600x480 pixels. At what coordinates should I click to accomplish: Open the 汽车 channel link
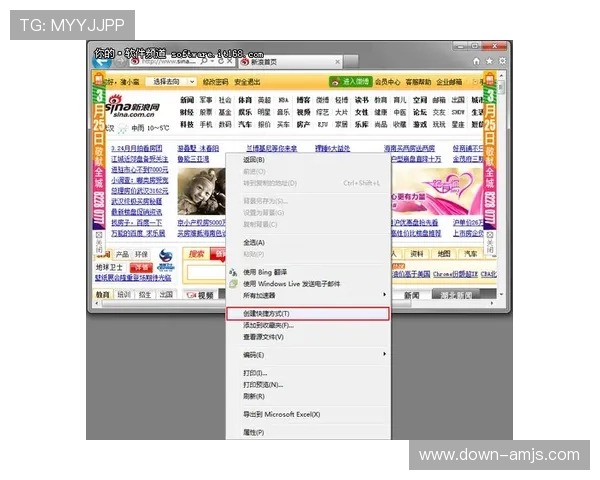point(245,125)
